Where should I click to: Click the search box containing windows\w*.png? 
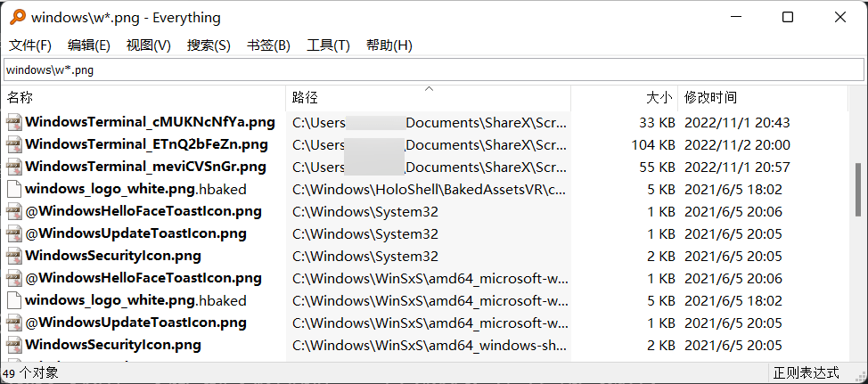click(434, 70)
